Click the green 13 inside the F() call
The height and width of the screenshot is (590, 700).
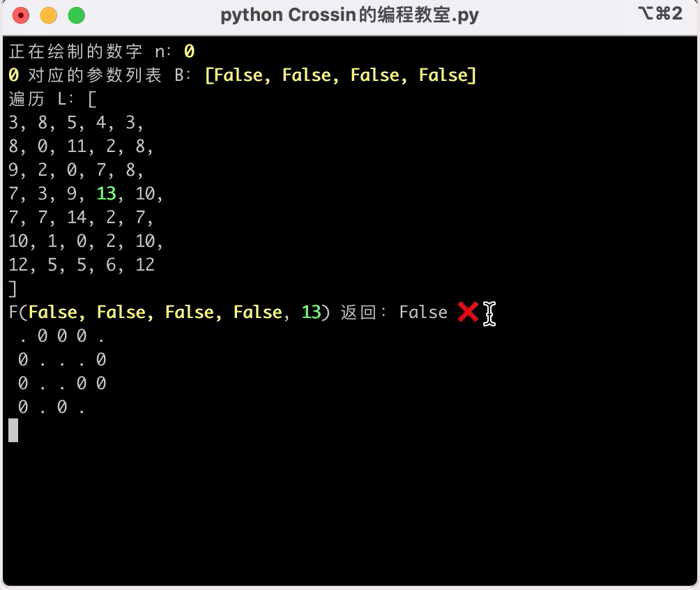coord(311,312)
